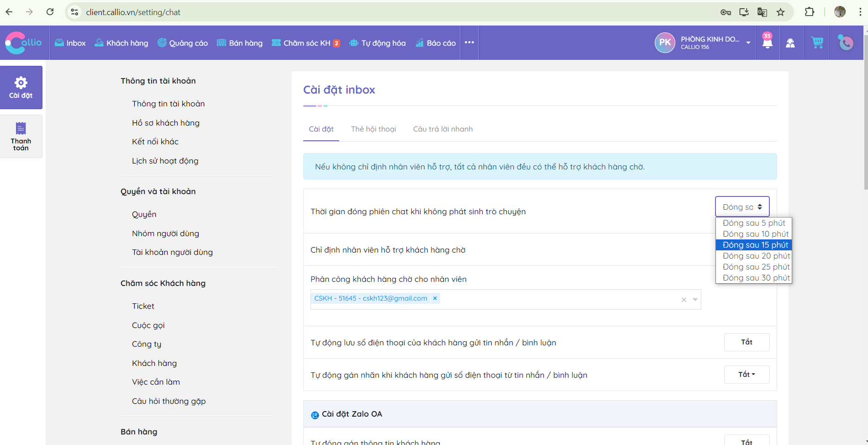Expand the staff assignment dropdown arrow
Screen dimensions: 868x445
coord(695,300)
